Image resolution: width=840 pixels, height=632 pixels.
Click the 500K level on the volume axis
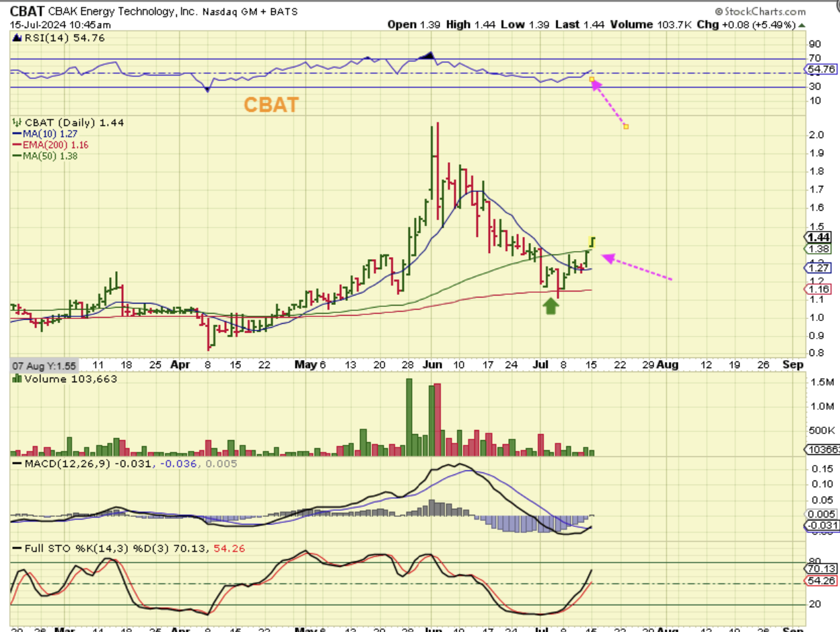pos(822,431)
